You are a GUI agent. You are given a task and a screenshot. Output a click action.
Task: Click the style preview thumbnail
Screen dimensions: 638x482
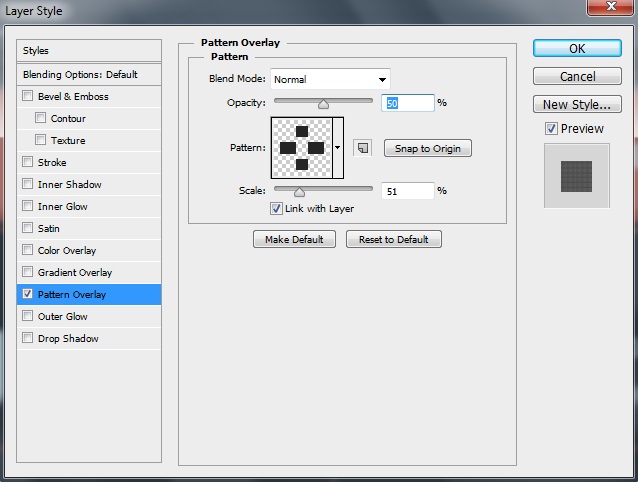tap(576, 174)
